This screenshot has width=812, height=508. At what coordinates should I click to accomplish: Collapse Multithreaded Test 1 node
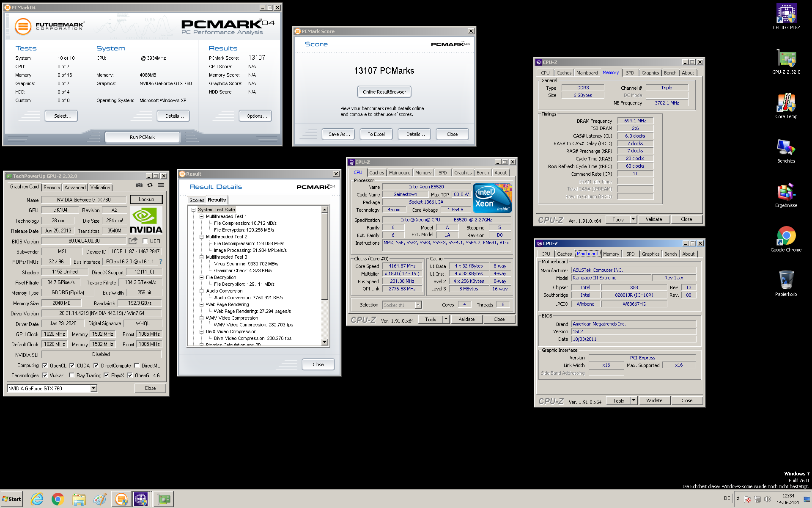point(202,217)
